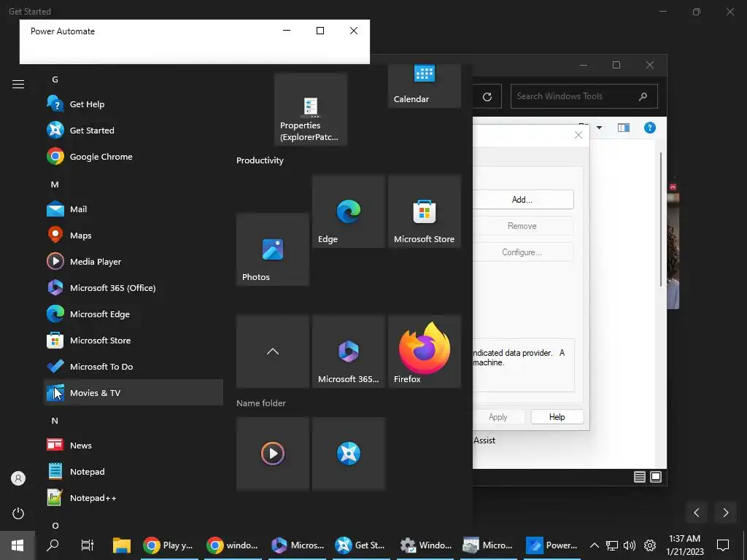Expand the Start menu hamburger navigation
This screenshot has width=747, height=560.
tap(18, 85)
